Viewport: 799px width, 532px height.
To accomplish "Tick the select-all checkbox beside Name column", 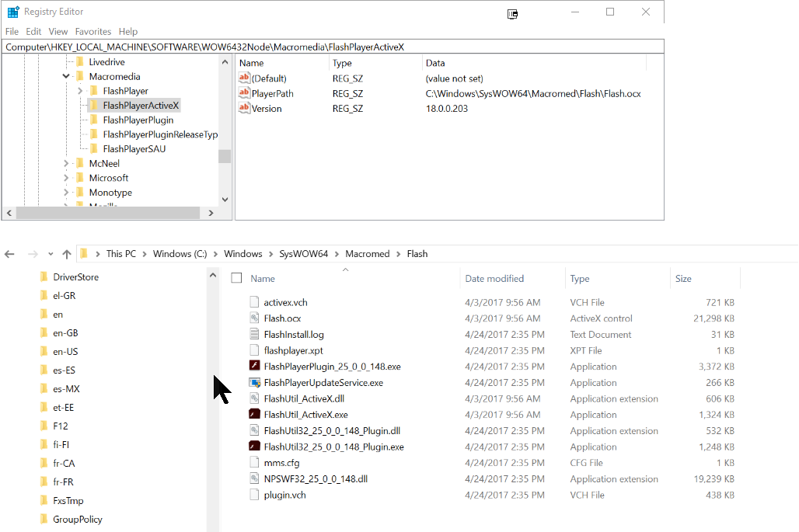I will (237, 278).
